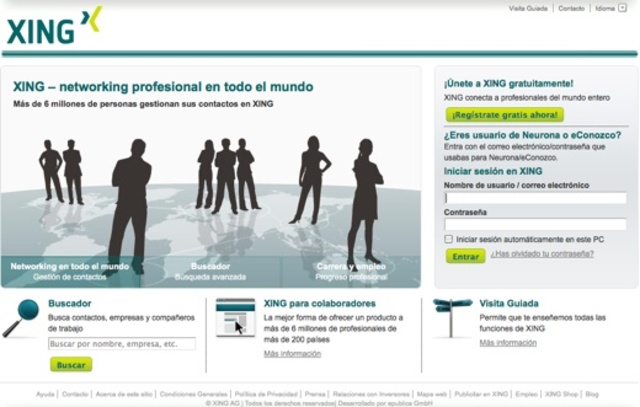Select the Carrera y empleo tab

351,271
